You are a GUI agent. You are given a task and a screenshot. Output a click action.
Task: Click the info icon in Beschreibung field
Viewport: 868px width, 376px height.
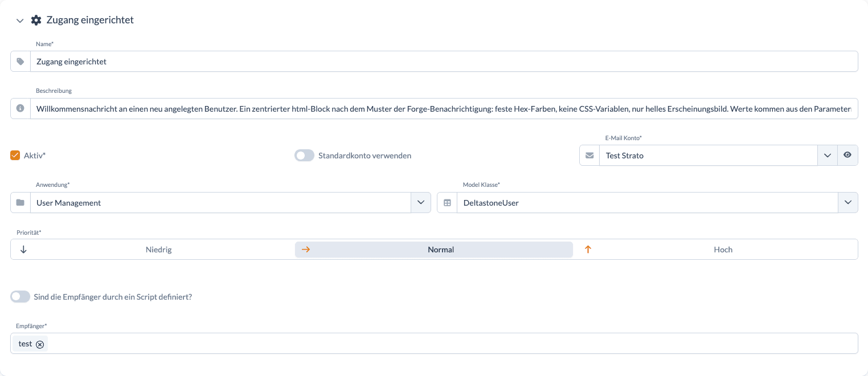pyautogui.click(x=21, y=108)
